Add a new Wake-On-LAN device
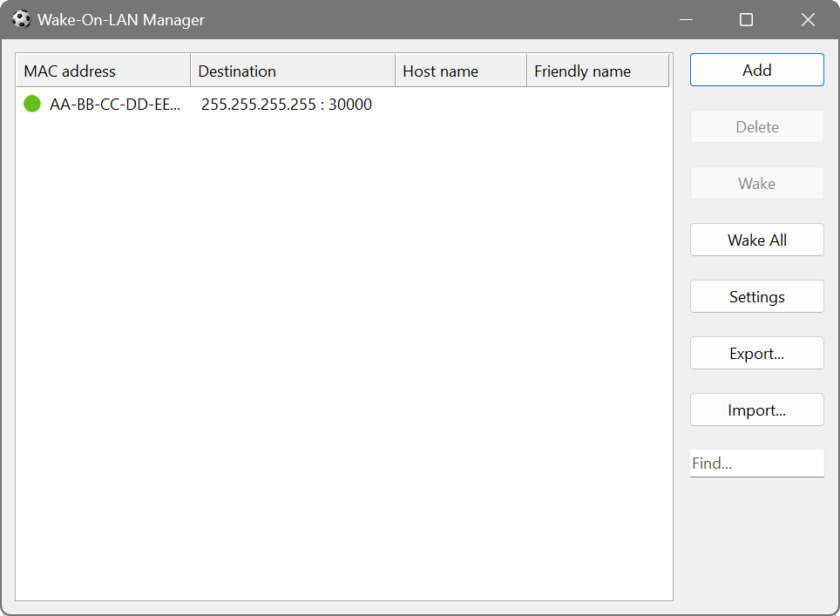The width and height of the screenshot is (840, 616). coord(756,70)
